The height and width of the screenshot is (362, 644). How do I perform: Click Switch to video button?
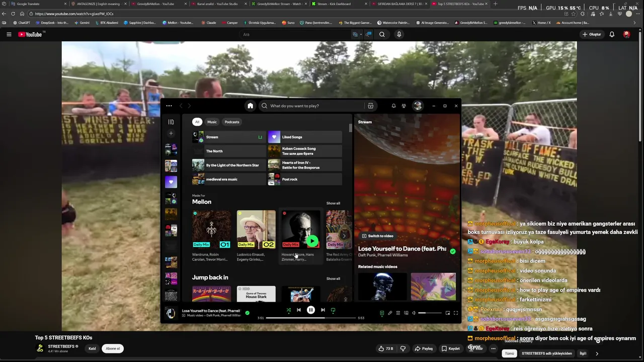click(x=377, y=236)
